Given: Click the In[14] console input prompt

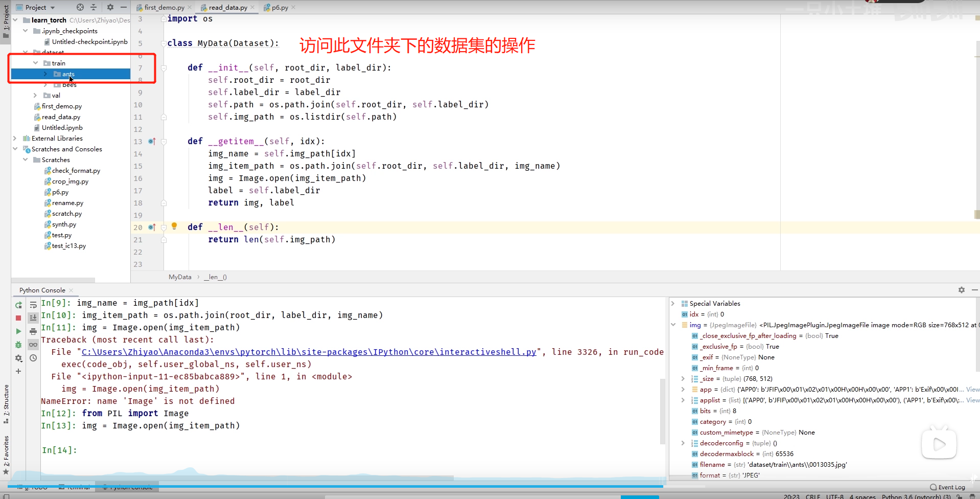Looking at the screenshot, I should [x=59, y=450].
